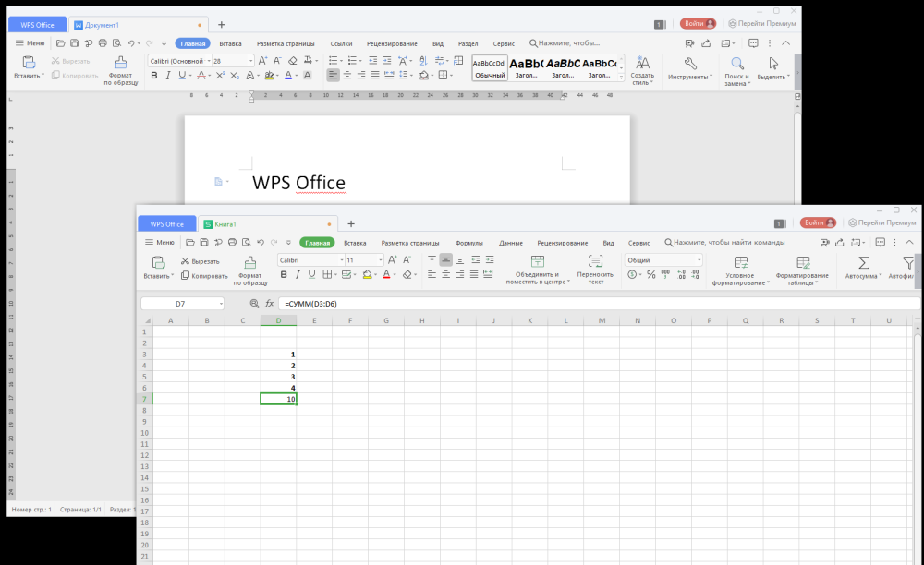Toggle Bold in the spreadsheet toolbar
The width and height of the screenshot is (924, 565).
click(282, 274)
